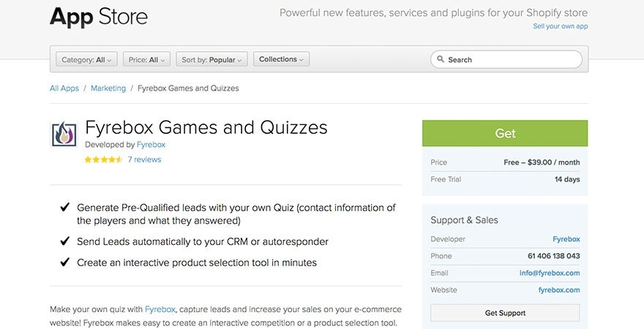Follow the Sell your own app link
Screen dimensions: 644x329
point(560,26)
